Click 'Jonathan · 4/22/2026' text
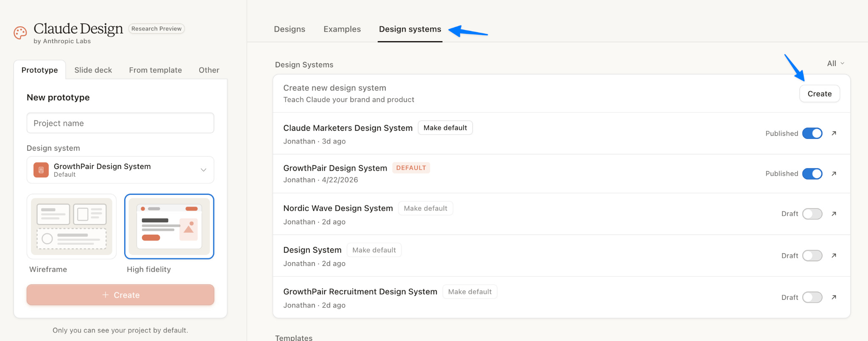Viewport: 868px width, 341px height. pyautogui.click(x=321, y=180)
